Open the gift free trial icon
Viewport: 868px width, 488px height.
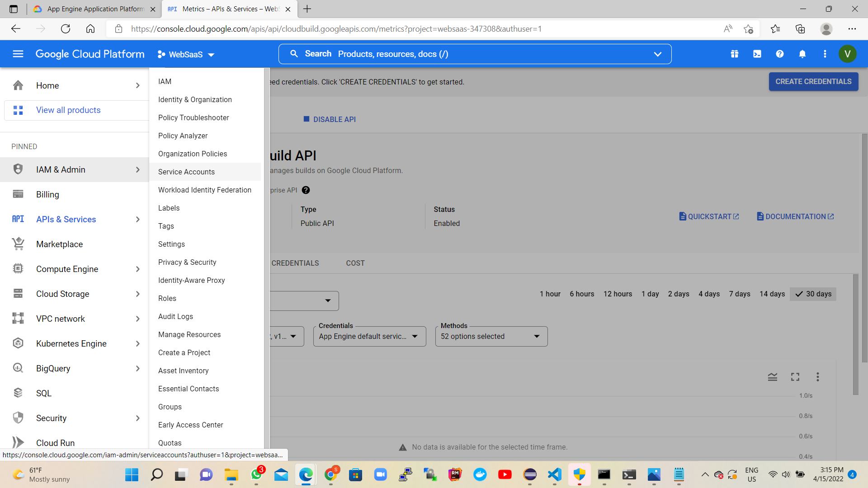(x=735, y=54)
